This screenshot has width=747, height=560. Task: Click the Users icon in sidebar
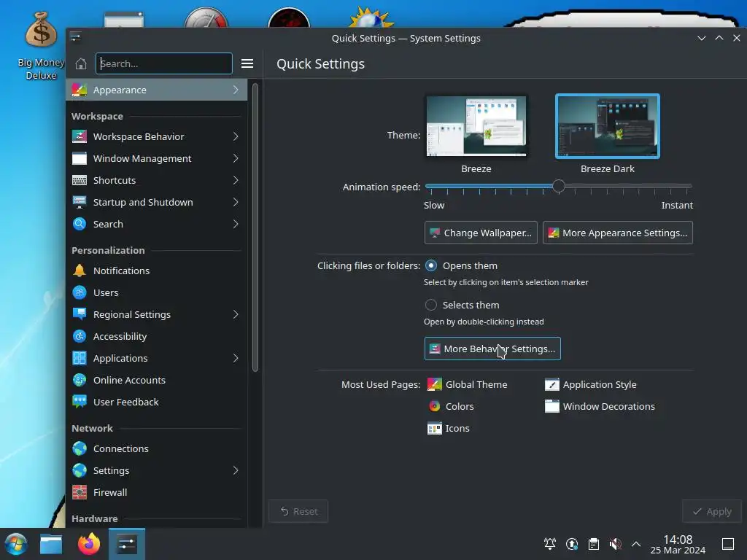click(79, 293)
